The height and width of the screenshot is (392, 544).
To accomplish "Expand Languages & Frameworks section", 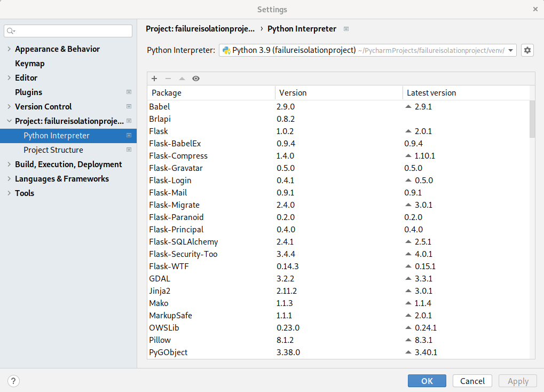I will 9,179.
